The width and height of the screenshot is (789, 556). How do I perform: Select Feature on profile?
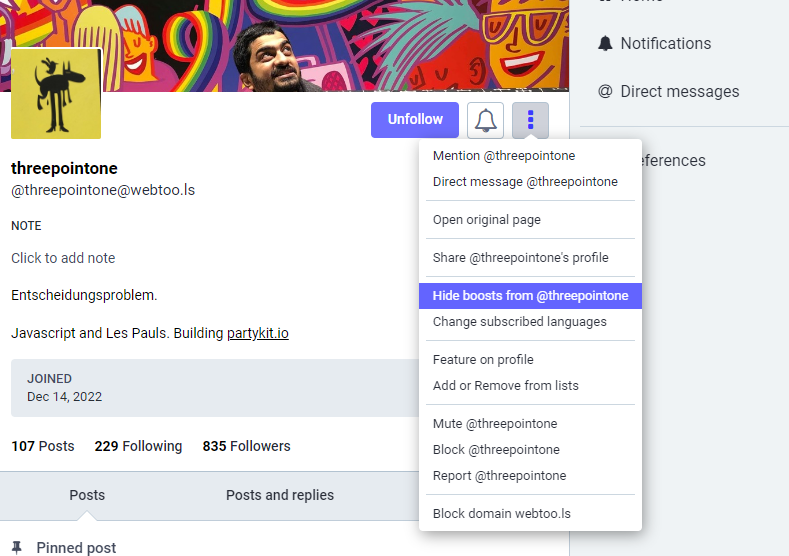pos(530,360)
